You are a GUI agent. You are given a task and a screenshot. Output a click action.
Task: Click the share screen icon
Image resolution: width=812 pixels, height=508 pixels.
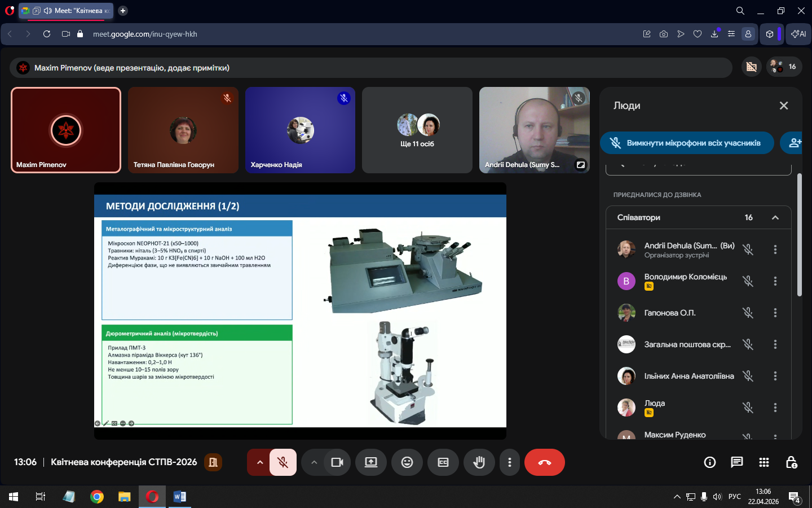371,462
